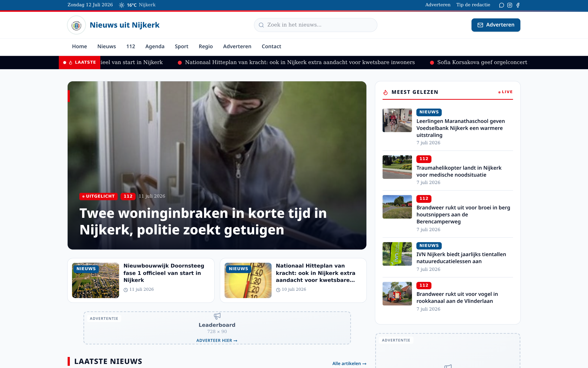Open the Berencamperweg field thumbnail
The width and height of the screenshot is (588, 368).
click(397, 207)
